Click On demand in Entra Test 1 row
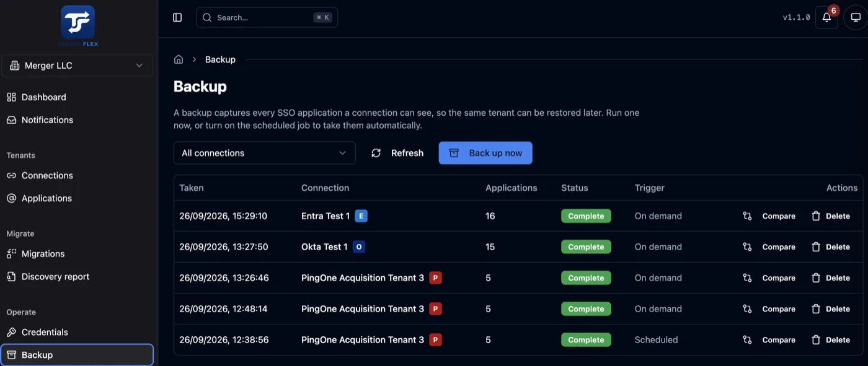 click(x=658, y=216)
